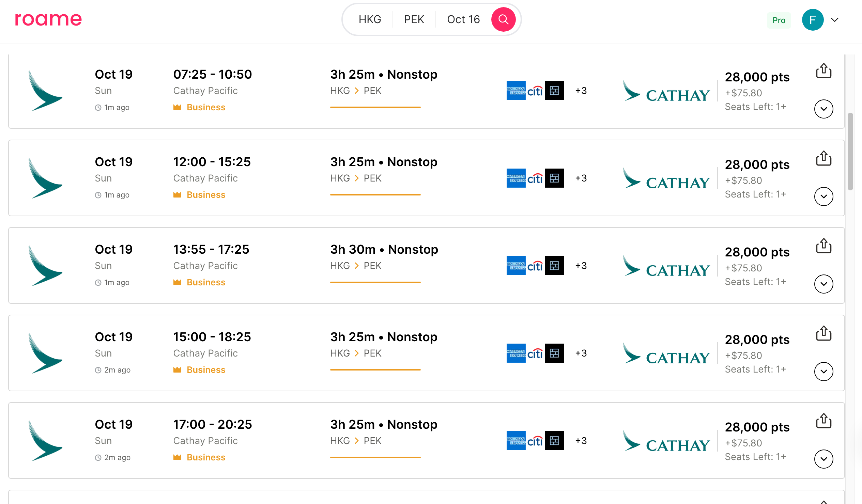
Task: Share the 15:00 - 18:25 flight
Action: [x=823, y=334]
